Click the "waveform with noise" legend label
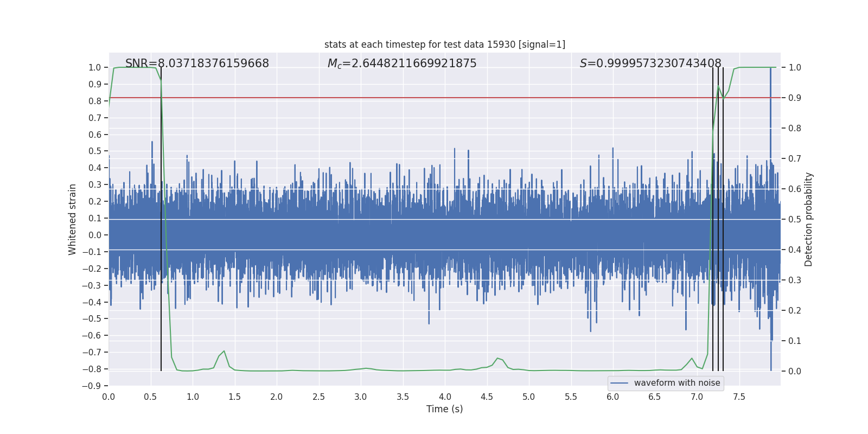868x434 pixels. click(x=677, y=383)
